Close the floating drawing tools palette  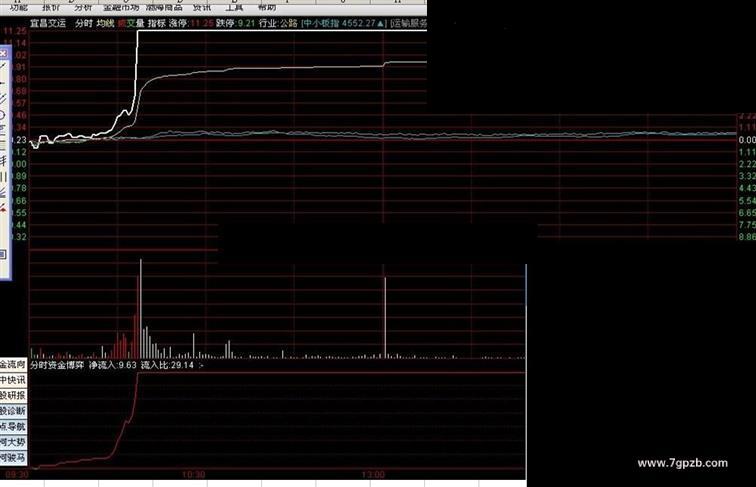pos(3,54)
